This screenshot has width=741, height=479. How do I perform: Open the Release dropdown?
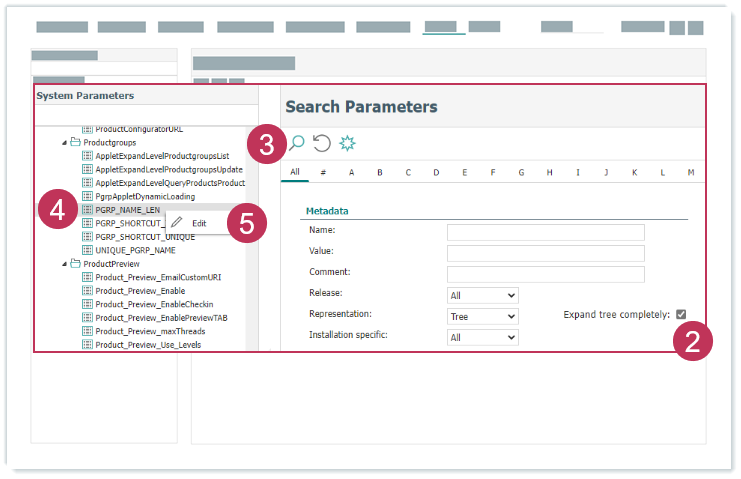pos(482,295)
